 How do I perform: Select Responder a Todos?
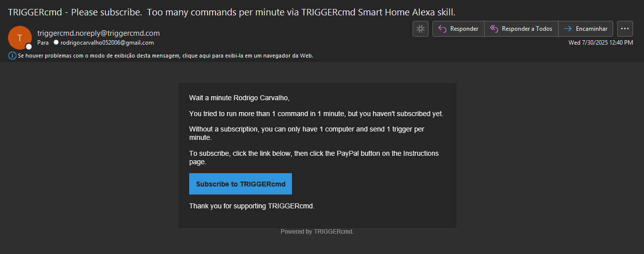pos(521,29)
